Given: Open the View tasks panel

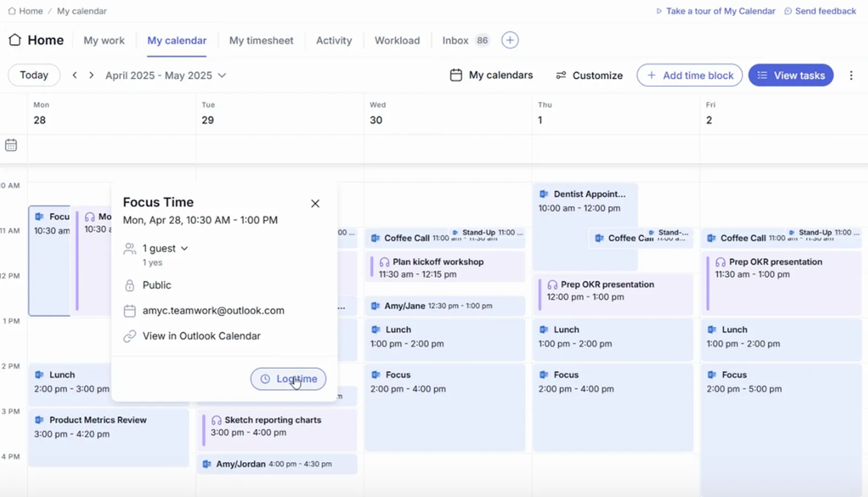Looking at the screenshot, I should (x=791, y=75).
